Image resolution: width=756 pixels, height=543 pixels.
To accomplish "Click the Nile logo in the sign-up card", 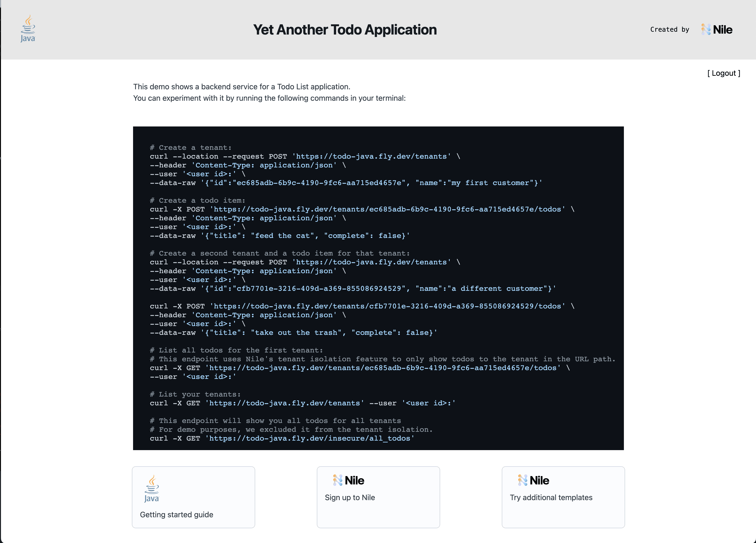I will click(x=348, y=480).
